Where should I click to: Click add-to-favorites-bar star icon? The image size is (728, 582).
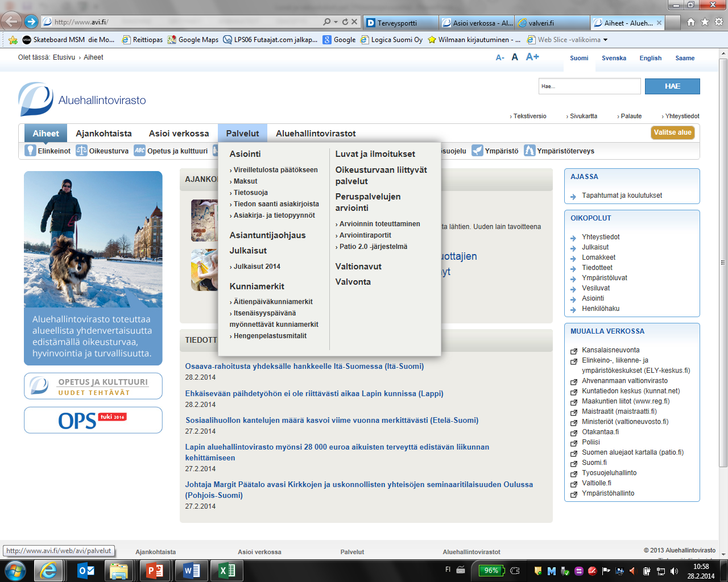(x=13, y=40)
